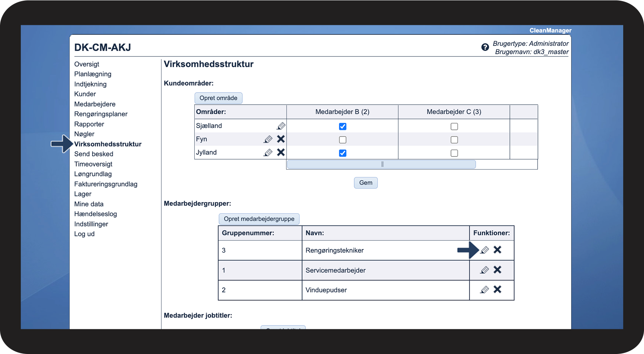
Task: Open the Medarbejdere menu item
Action: click(x=95, y=104)
